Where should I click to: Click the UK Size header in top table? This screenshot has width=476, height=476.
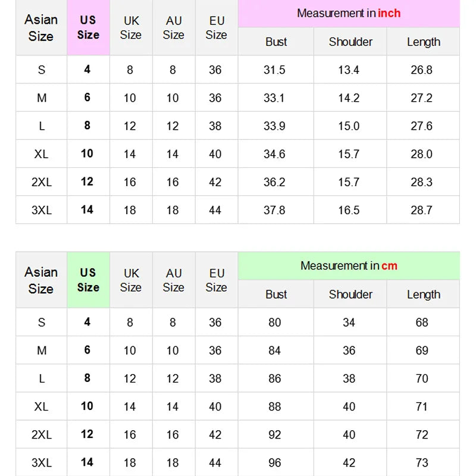(131, 27)
